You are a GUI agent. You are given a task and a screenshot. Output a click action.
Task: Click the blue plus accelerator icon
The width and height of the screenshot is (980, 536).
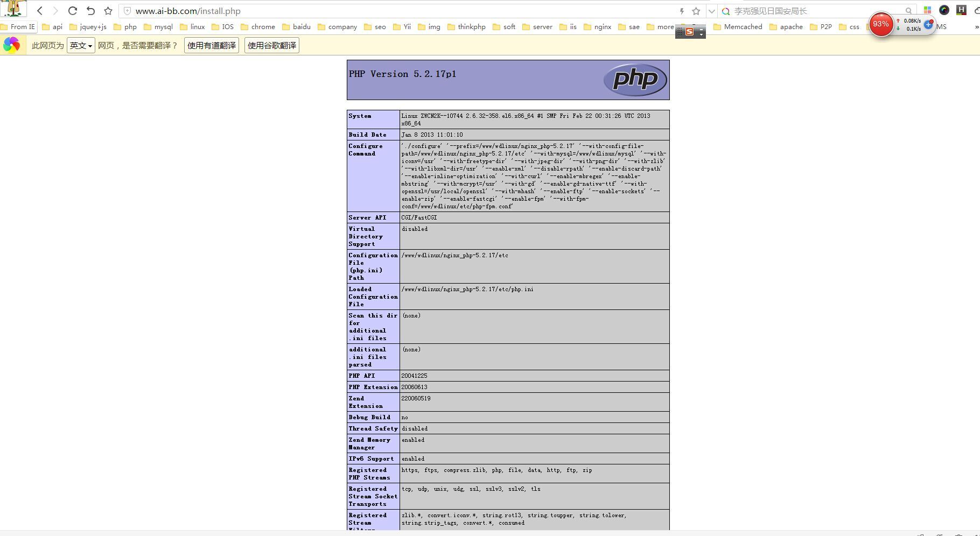pyautogui.click(x=928, y=24)
